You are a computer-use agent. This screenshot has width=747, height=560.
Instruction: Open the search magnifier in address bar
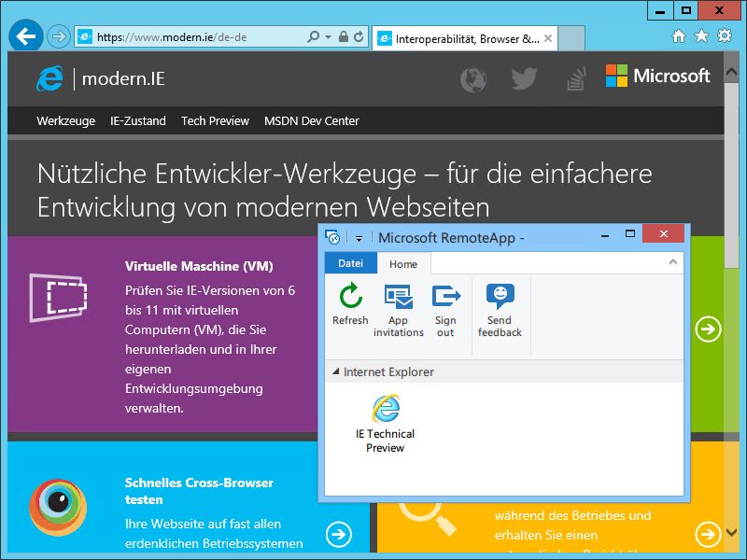pos(313,36)
